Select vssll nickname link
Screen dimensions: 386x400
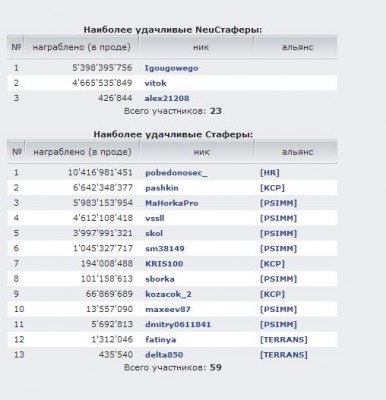click(x=155, y=218)
